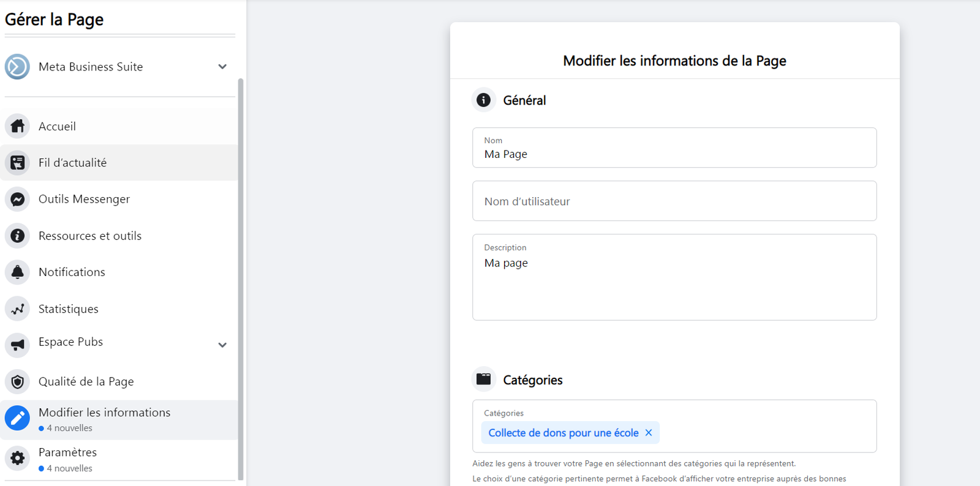Viewport: 980px width, 486px height.
Task: Remove the Collecte de dons category tag
Action: (649, 433)
